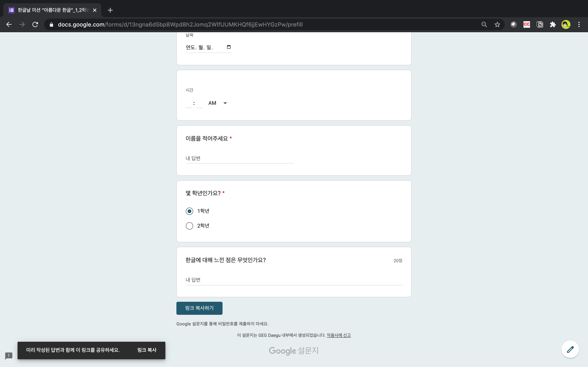Click the 링크 복사하기 button
This screenshot has width=588, height=367.
[199, 308]
